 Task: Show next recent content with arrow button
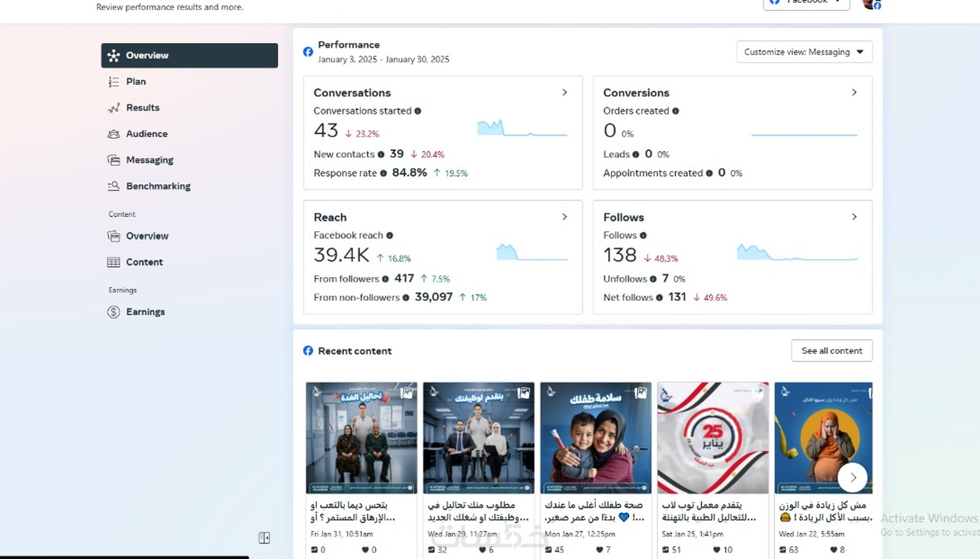coord(853,477)
